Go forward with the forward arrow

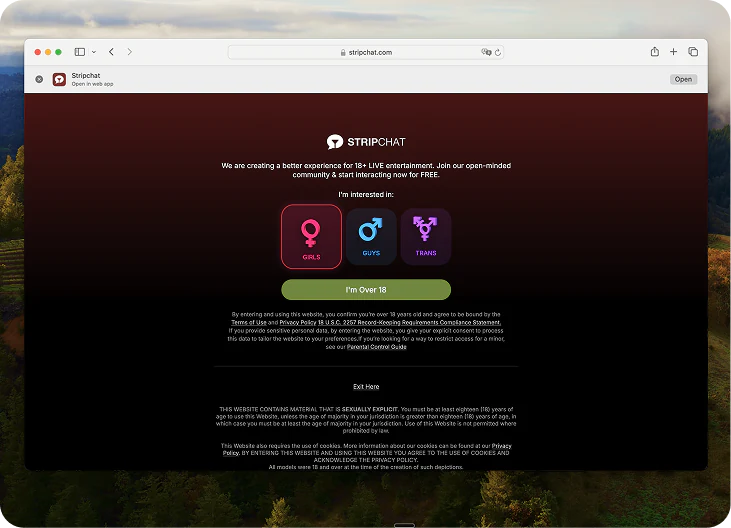130,52
